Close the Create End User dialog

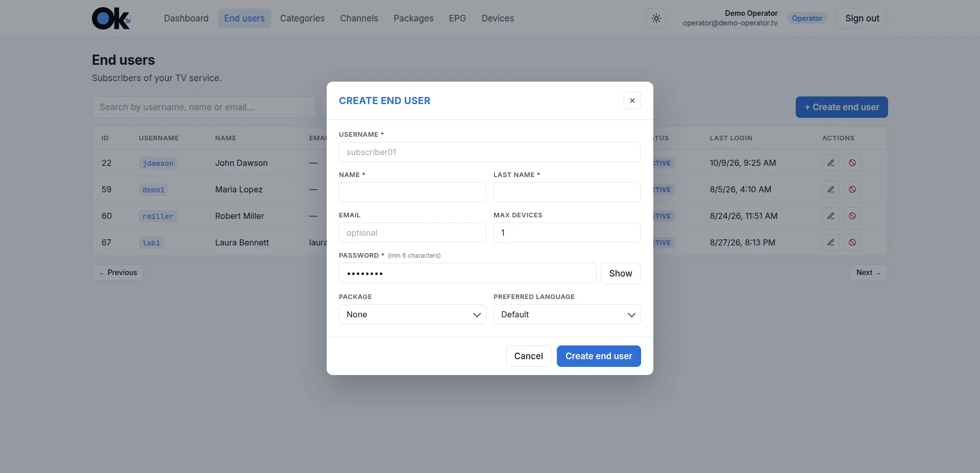coord(632,101)
